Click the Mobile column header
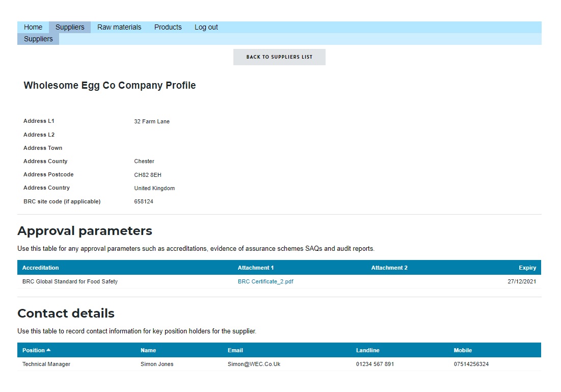 pos(463,350)
